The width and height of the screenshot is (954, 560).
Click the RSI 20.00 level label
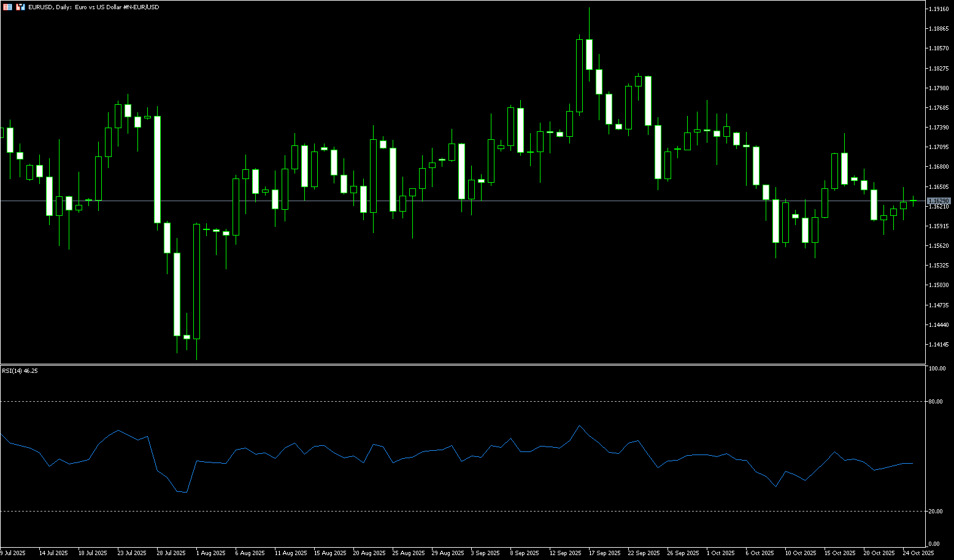tap(936, 511)
